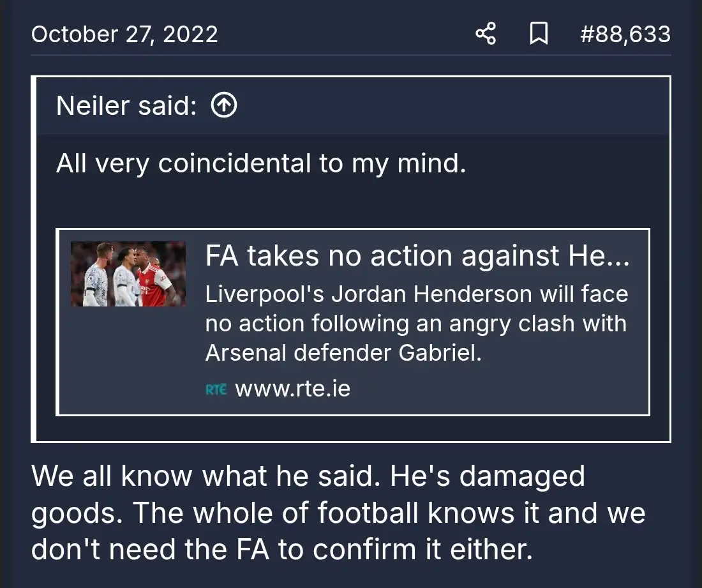
Task: Jump to Neiler's original post via up-arrow icon
Action: point(223,106)
